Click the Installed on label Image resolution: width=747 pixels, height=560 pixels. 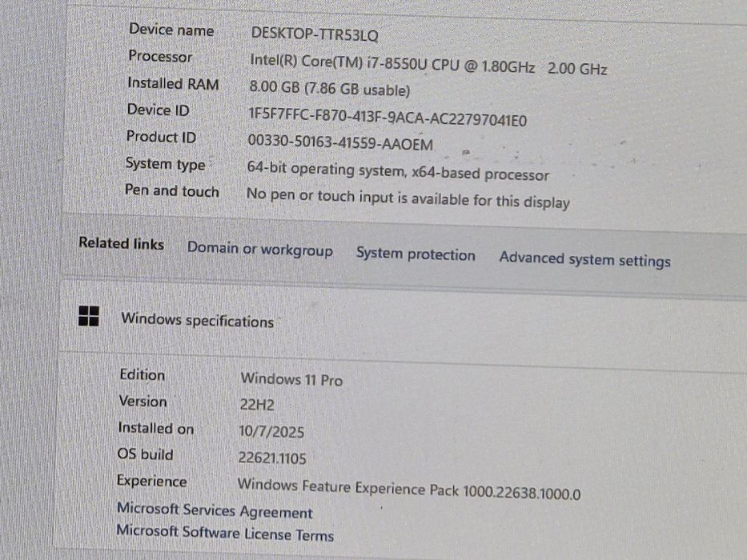(x=156, y=428)
